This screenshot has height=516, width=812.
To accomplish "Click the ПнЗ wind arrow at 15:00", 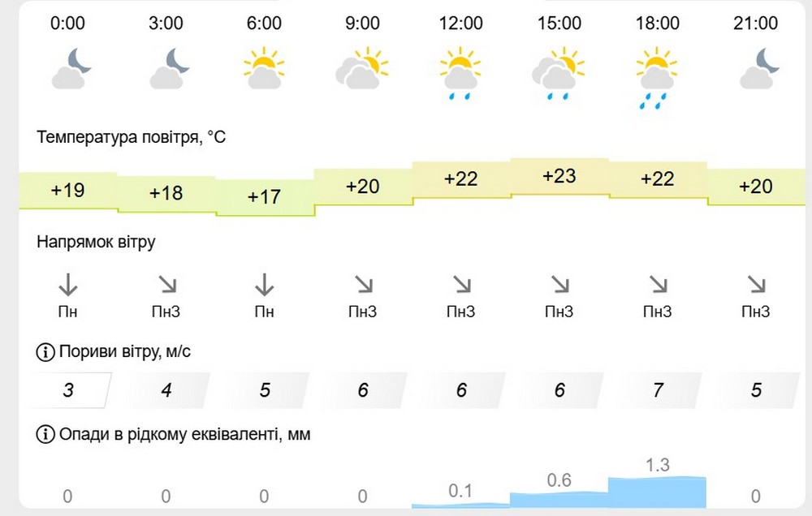I will (559, 284).
